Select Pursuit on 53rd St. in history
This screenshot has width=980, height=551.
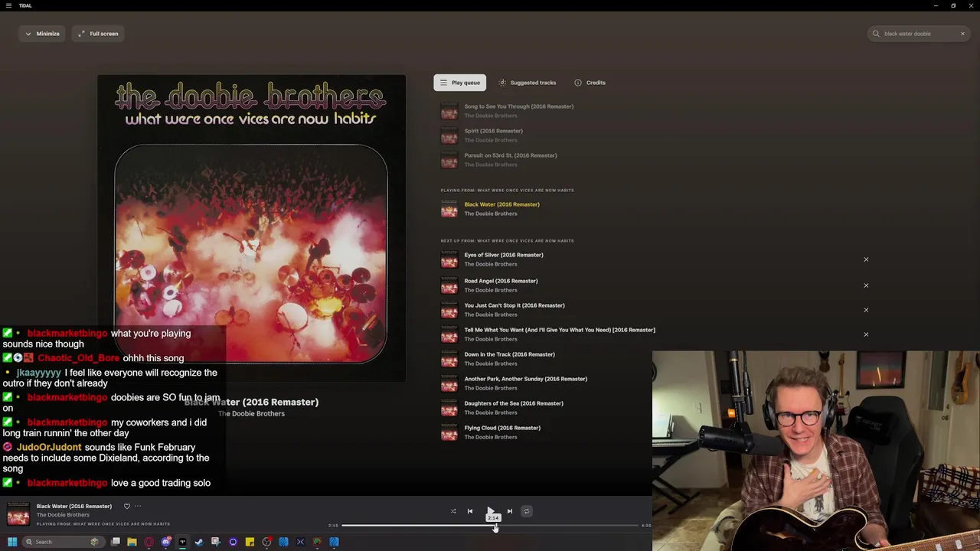tap(510, 155)
